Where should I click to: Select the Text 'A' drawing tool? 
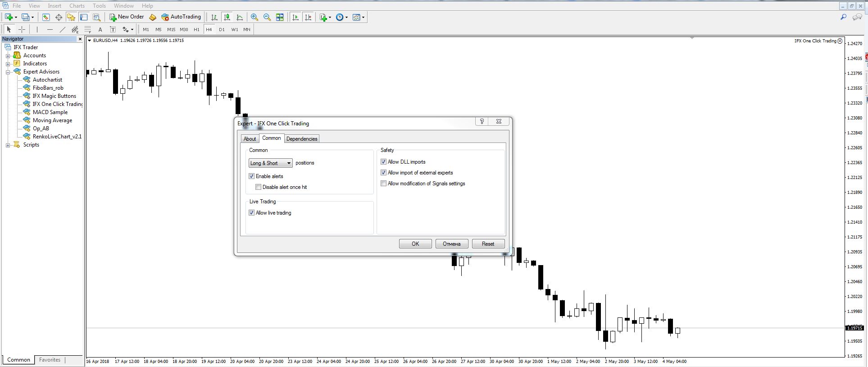pyautogui.click(x=100, y=29)
